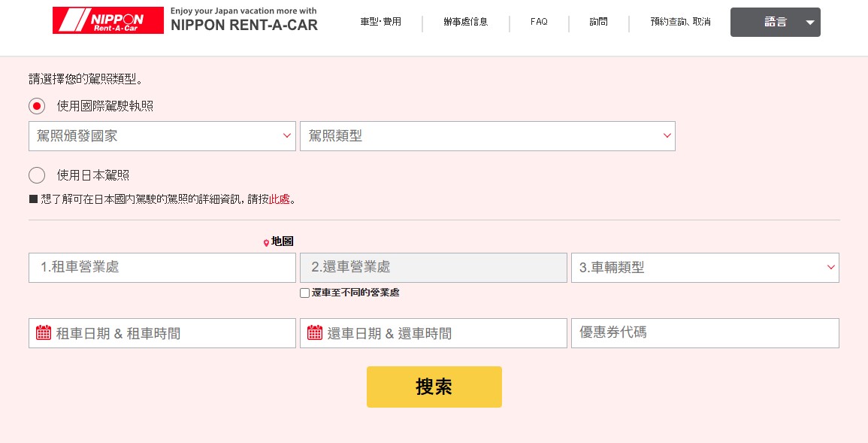
Task: Select the 使用國際駕駛執照 radio button
Action: 37,106
